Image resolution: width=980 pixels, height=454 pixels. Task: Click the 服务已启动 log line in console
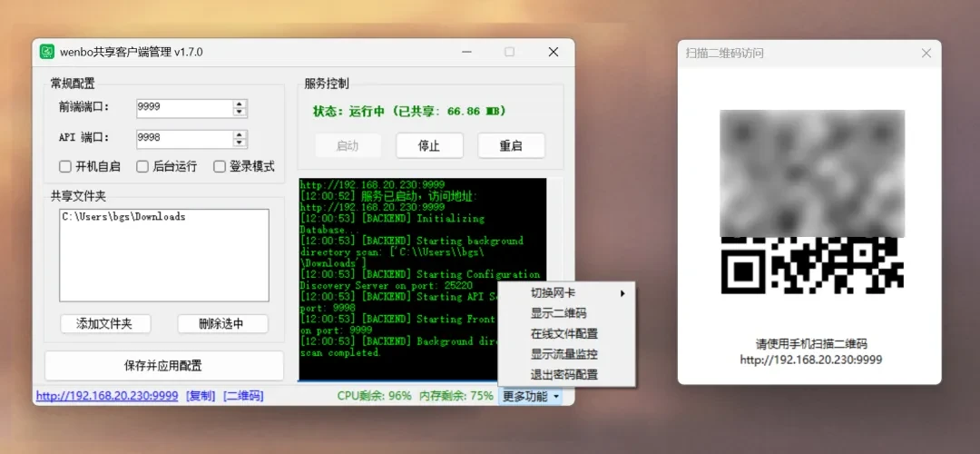tap(388, 196)
